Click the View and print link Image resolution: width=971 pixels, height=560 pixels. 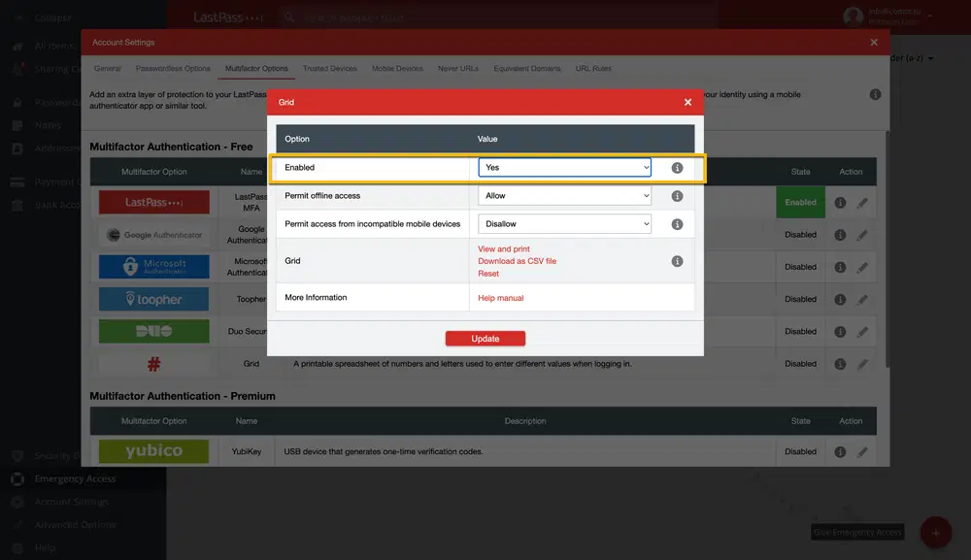[503, 248]
